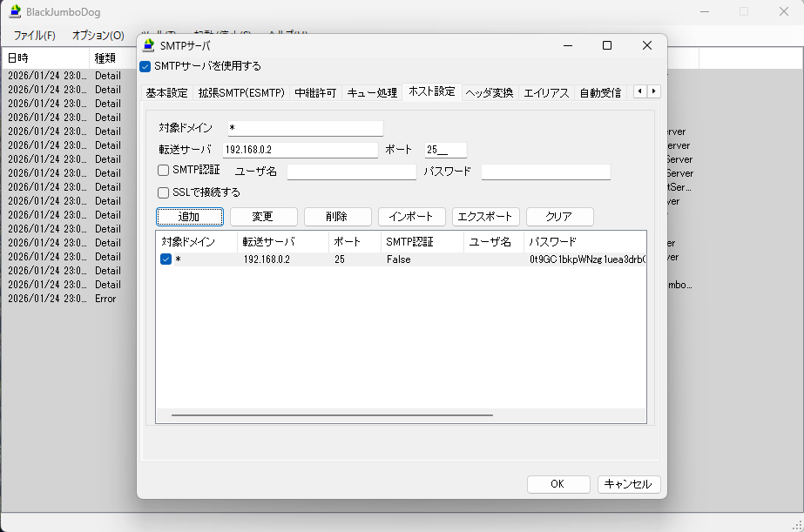Maximize the SMTPサーバ dialog window

click(x=607, y=46)
